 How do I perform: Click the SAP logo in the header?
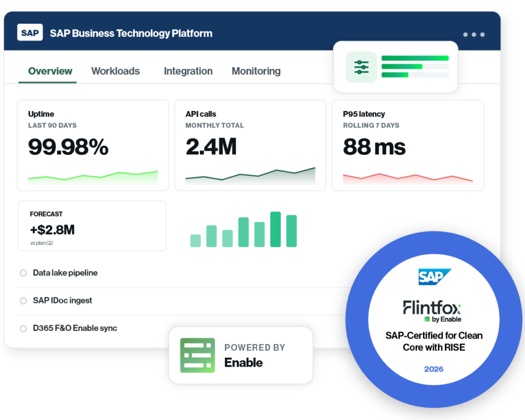30,32
